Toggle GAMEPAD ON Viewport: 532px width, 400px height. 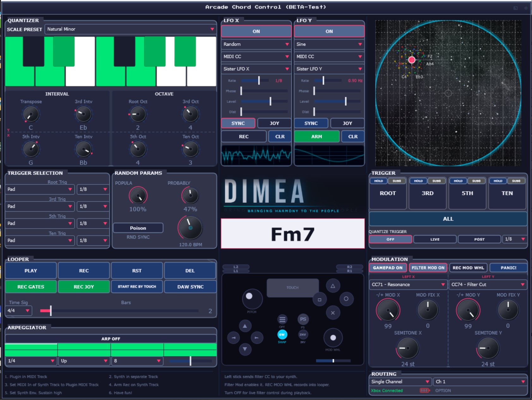pyautogui.click(x=388, y=268)
